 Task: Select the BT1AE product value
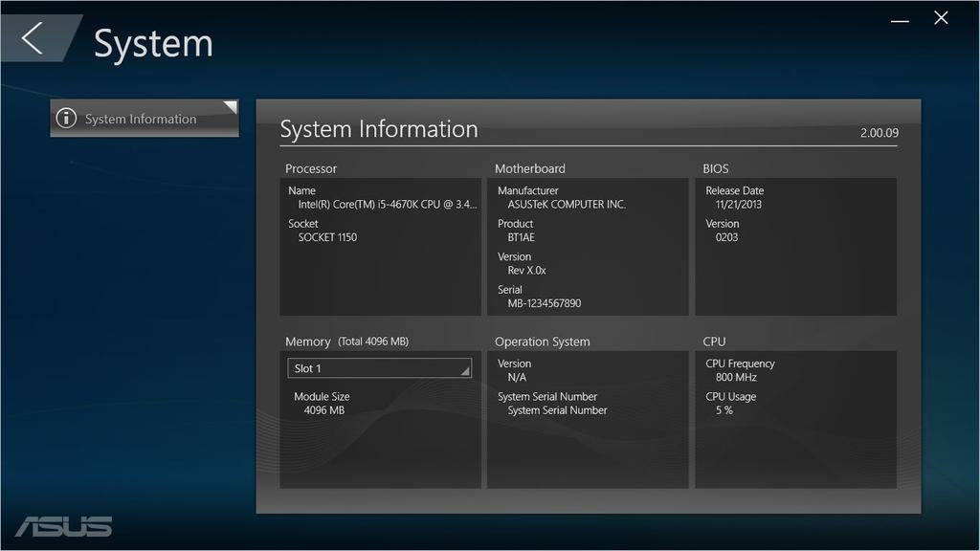[x=522, y=237]
